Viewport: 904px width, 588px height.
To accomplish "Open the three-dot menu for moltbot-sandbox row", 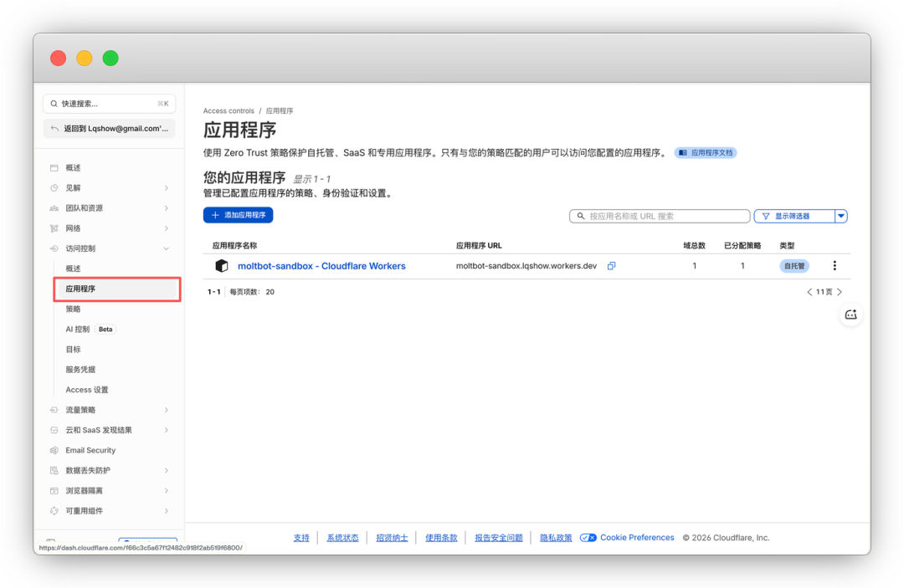I will (x=835, y=265).
